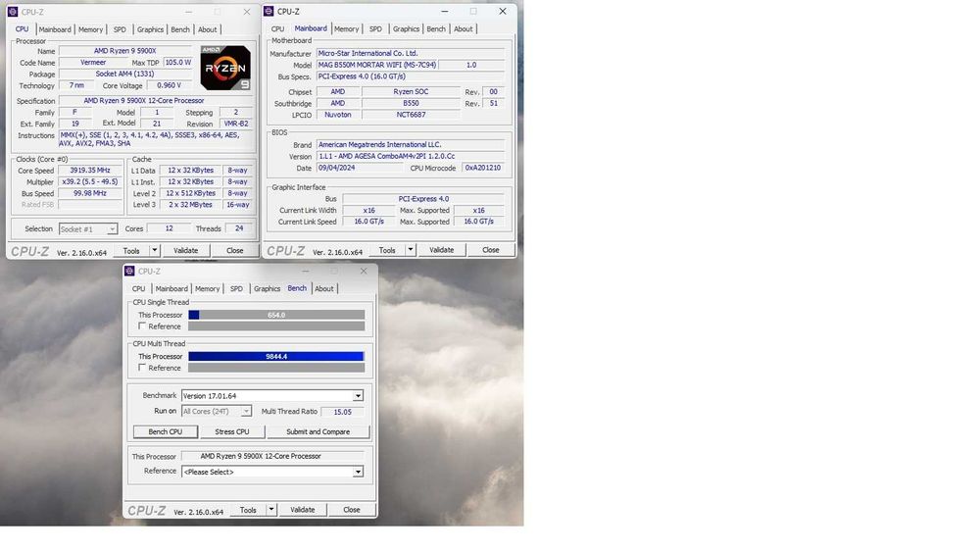Image resolution: width=980 pixels, height=552 pixels.
Task: Select Bench tab in the Mainboard window
Action: point(436,28)
